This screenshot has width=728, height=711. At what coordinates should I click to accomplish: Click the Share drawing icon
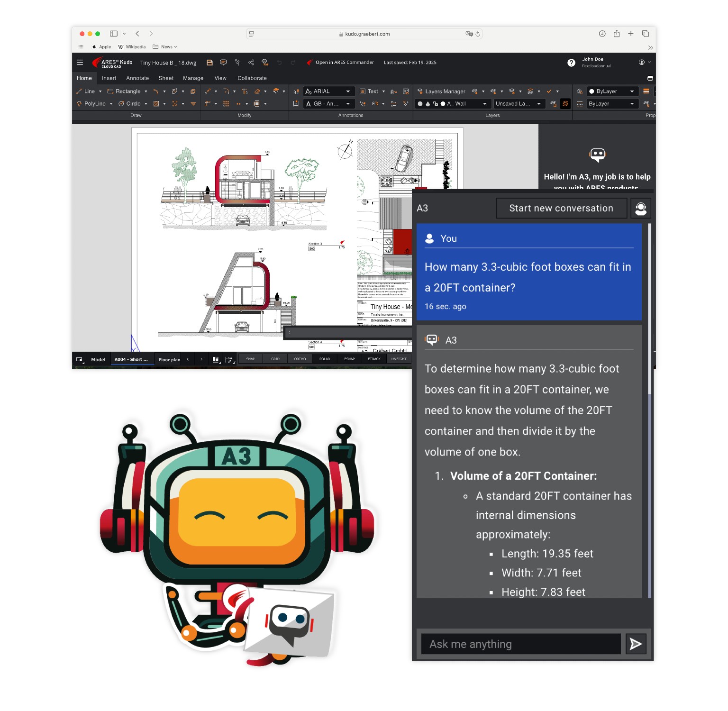pos(251,63)
